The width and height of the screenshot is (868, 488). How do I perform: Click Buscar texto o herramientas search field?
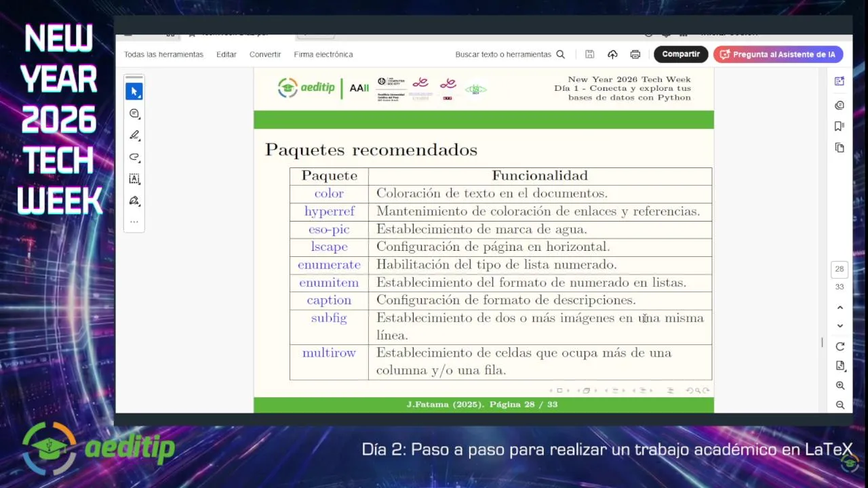click(x=503, y=54)
